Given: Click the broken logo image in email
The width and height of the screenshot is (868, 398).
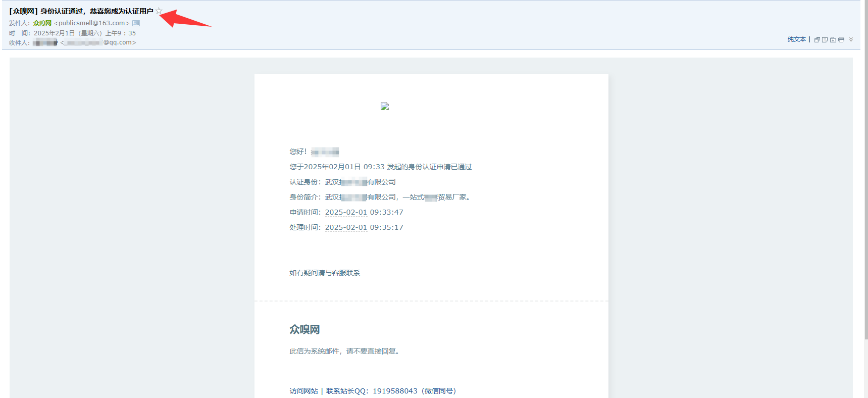Looking at the screenshot, I should point(385,106).
